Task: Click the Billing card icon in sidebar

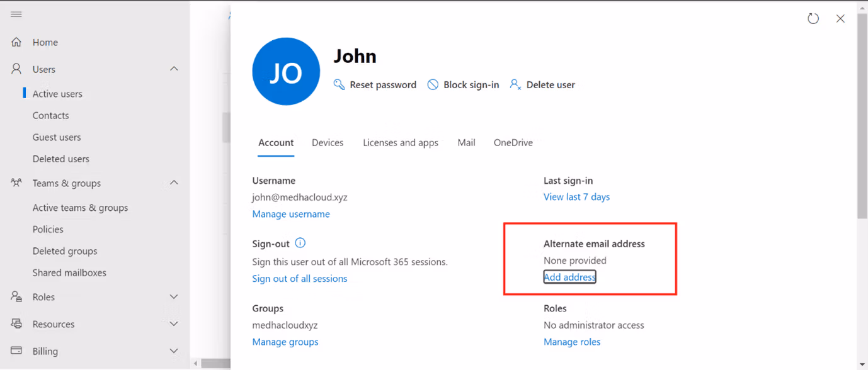Action: [x=16, y=350]
